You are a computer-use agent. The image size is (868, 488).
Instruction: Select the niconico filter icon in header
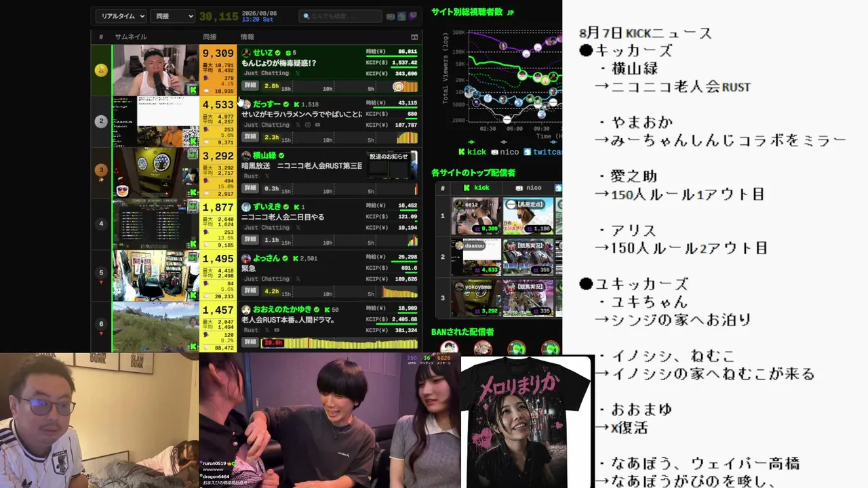click(390, 16)
